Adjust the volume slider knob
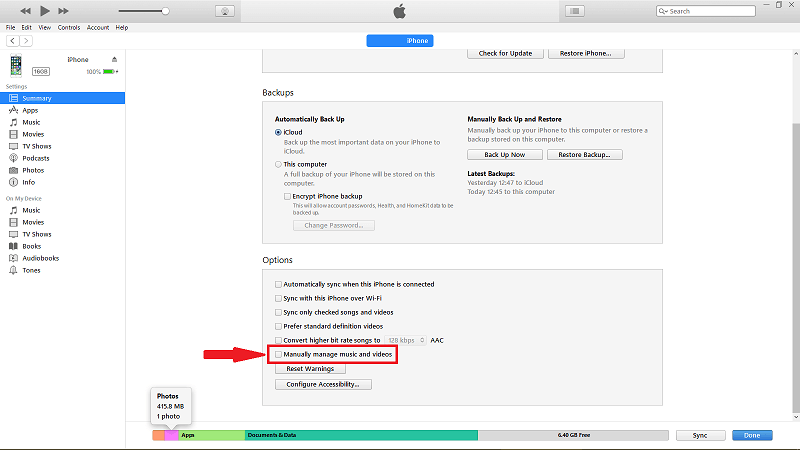 click(x=165, y=11)
